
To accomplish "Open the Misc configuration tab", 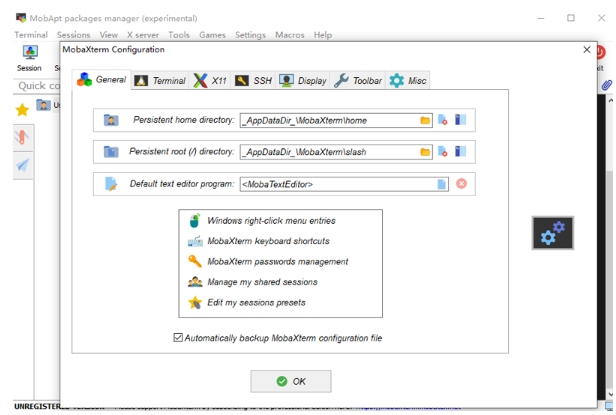I will [x=408, y=81].
